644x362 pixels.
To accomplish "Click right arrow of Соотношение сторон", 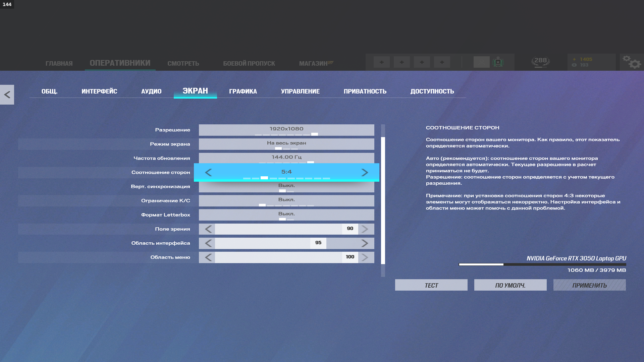I will (365, 172).
